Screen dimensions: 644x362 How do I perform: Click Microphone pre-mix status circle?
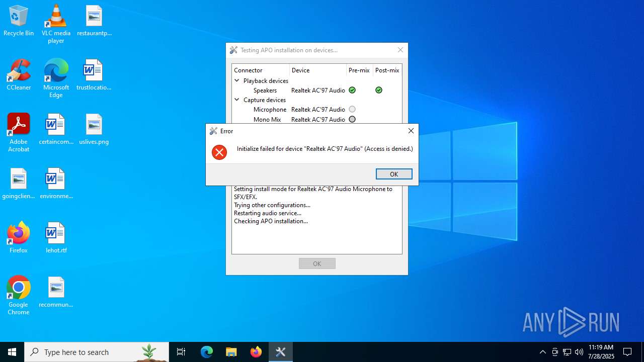352,109
